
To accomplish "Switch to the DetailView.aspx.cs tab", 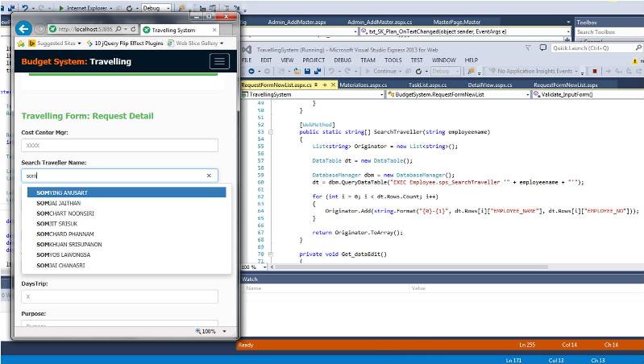I will [489, 84].
